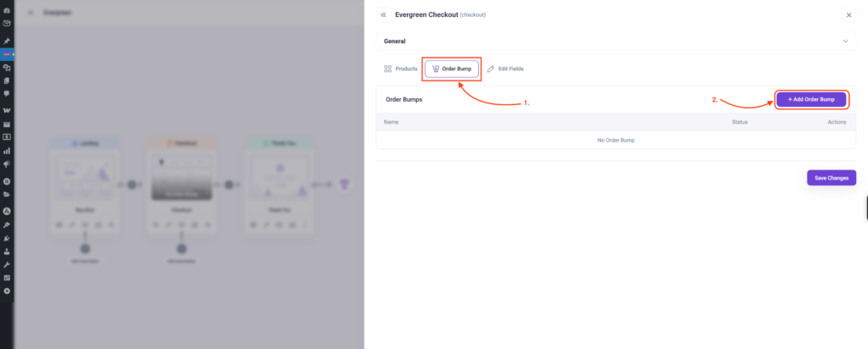
Task: Expand the General section chevron
Action: pyautogui.click(x=845, y=41)
